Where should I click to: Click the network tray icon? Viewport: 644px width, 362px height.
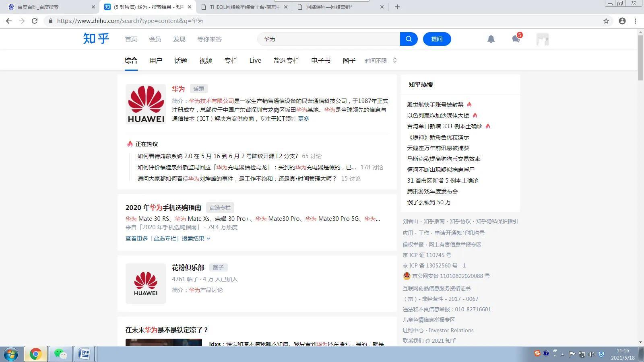point(582,354)
